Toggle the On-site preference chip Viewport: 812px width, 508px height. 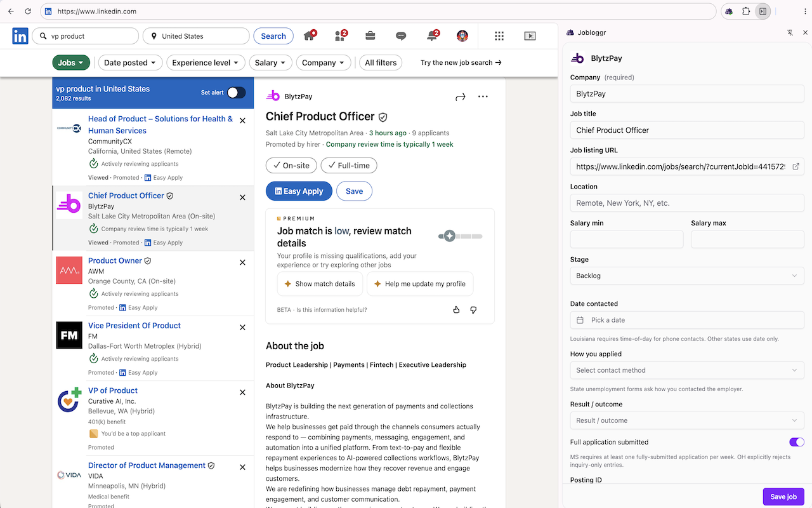291,165
